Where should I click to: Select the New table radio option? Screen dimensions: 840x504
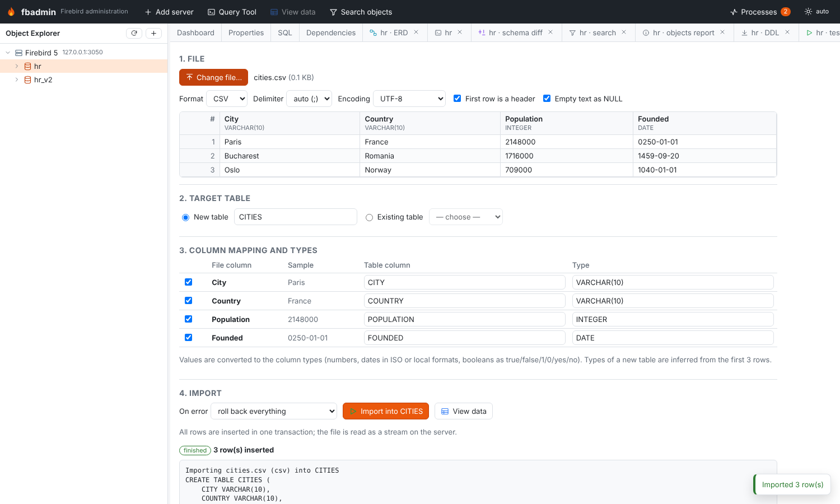[186, 217]
